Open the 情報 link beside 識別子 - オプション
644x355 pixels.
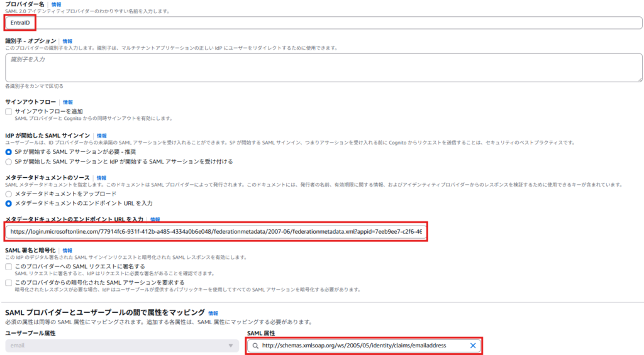(67, 41)
